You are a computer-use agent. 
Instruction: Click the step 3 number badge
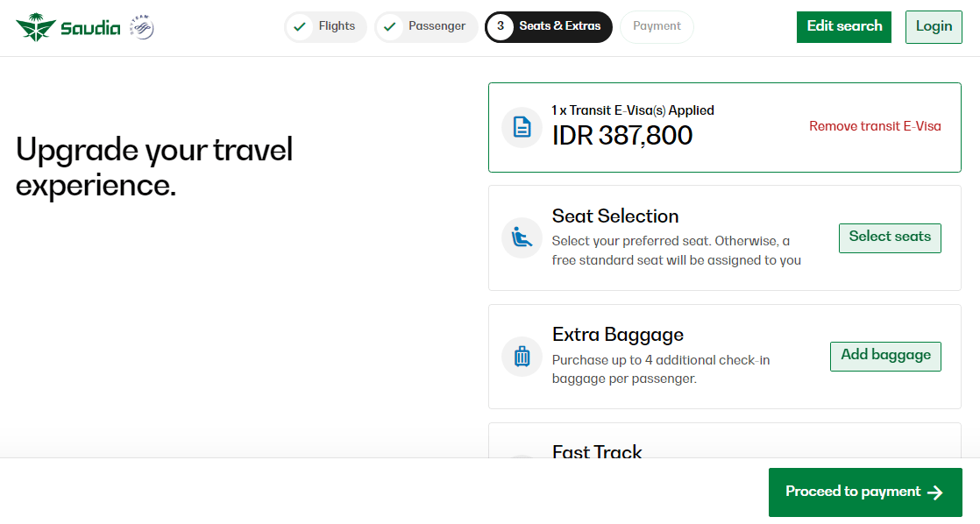(x=500, y=27)
